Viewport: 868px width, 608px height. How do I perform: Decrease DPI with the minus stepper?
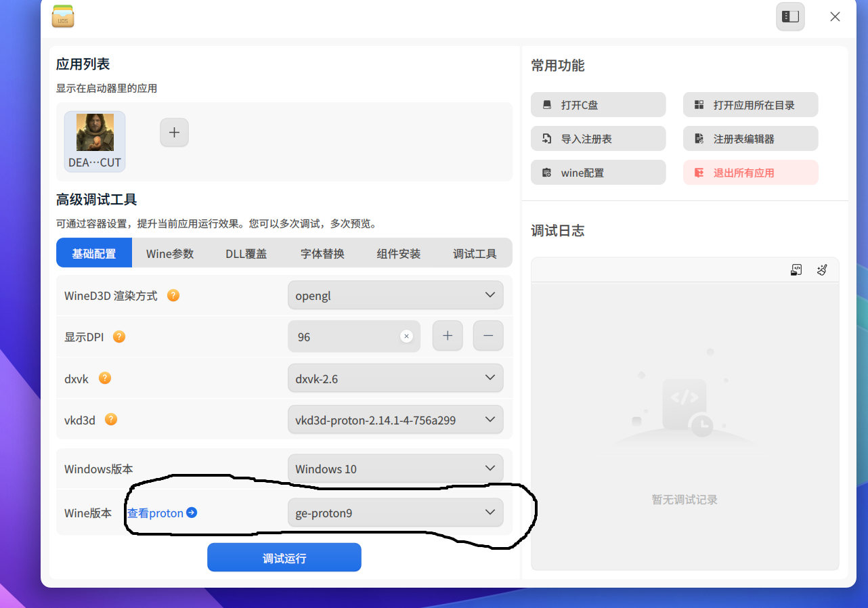488,336
